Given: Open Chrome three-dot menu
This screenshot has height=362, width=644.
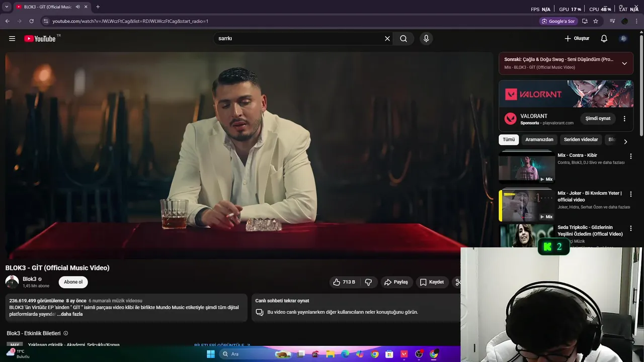Looking at the screenshot, I should [637, 21].
